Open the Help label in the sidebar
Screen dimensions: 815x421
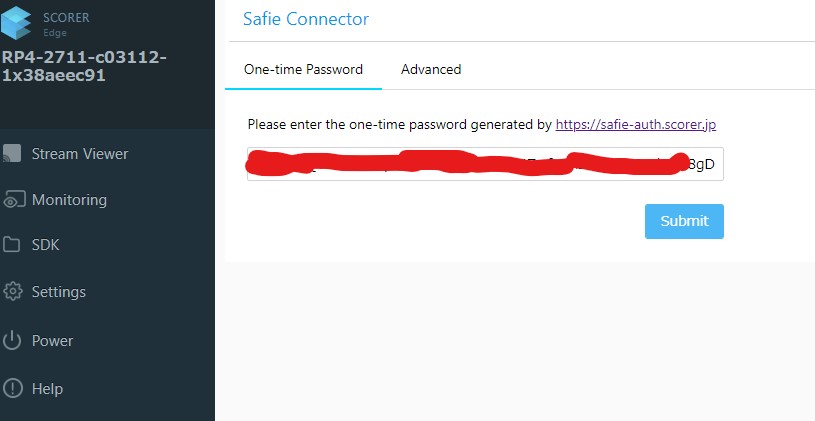47,389
